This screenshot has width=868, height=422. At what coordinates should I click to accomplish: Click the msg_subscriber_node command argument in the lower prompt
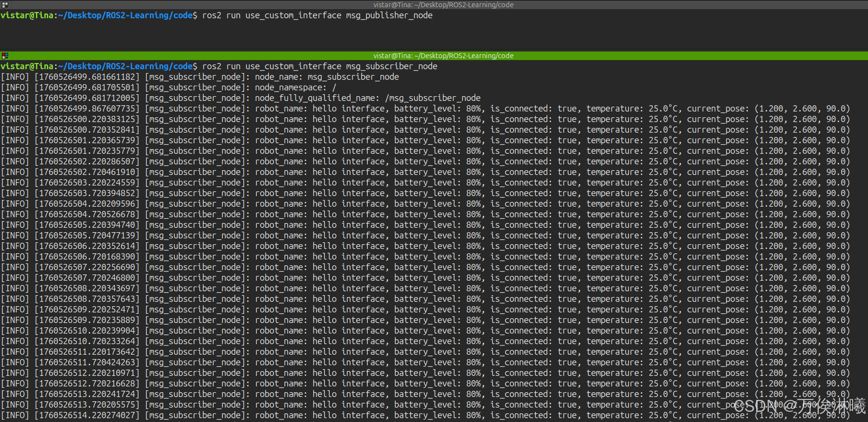(392, 66)
